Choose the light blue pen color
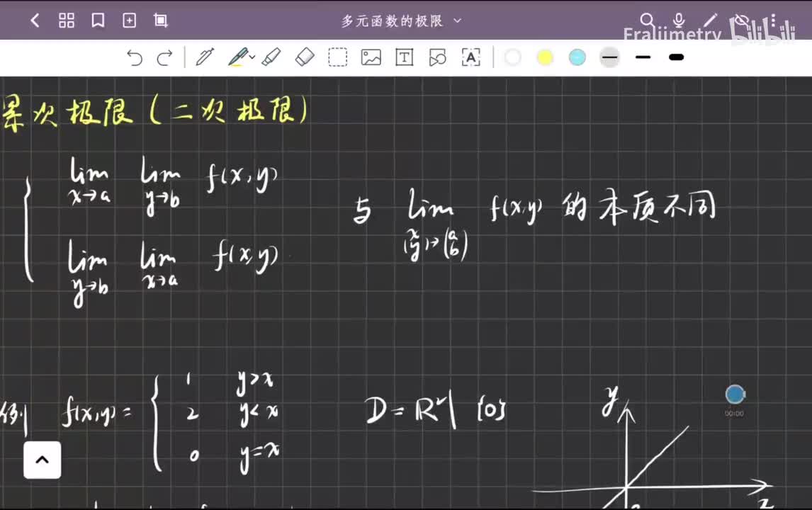Viewport: 812px width, 510px height. click(x=577, y=57)
